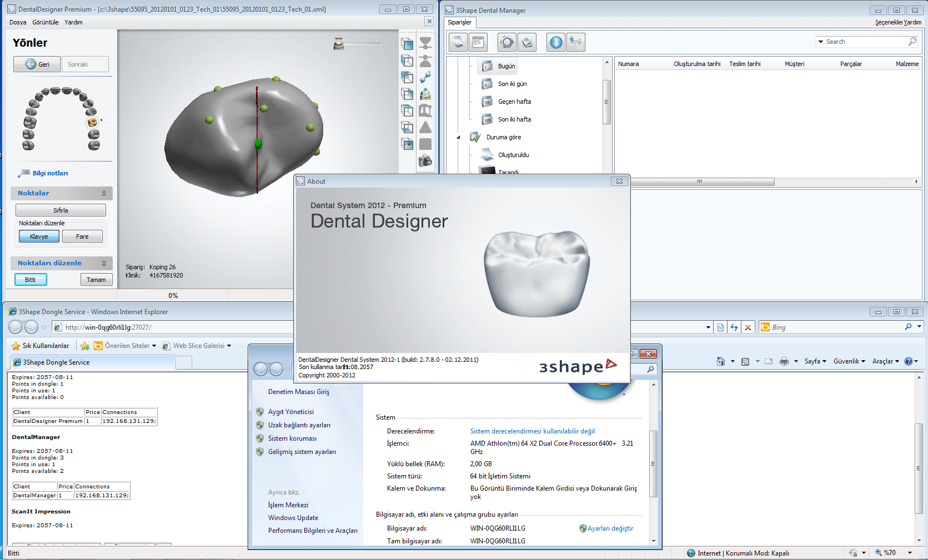Viewport: 928px width, 560px height.
Task: Click the camera screenshot icon in DentalDesigner
Action: click(425, 161)
